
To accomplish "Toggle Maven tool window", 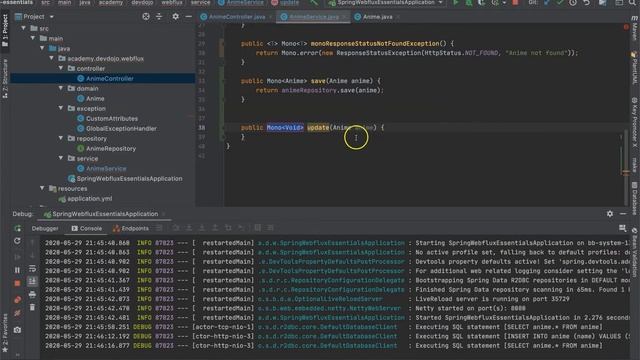I will (x=635, y=29).
